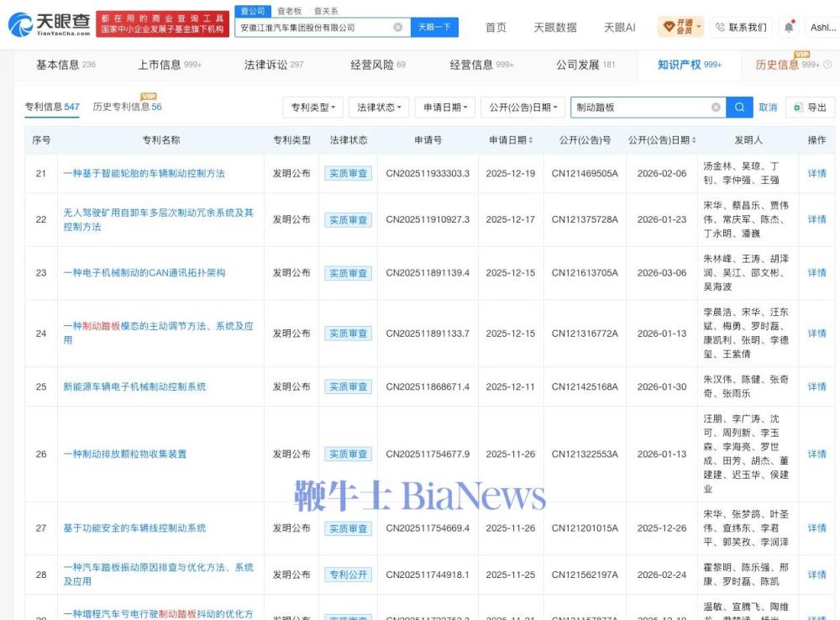
Task: Open the 申请日期 filter dropdown
Action: tap(445, 108)
